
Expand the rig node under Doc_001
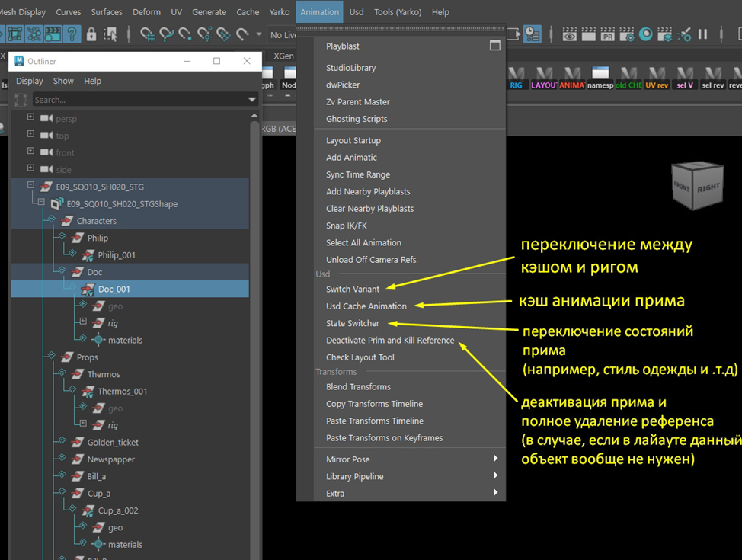click(83, 322)
